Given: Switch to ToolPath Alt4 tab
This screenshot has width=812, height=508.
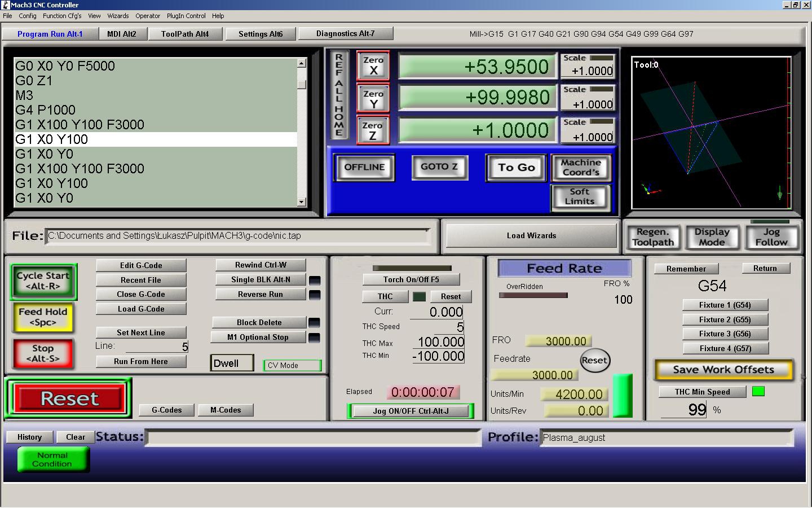Looking at the screenshot, I should 185,34.
